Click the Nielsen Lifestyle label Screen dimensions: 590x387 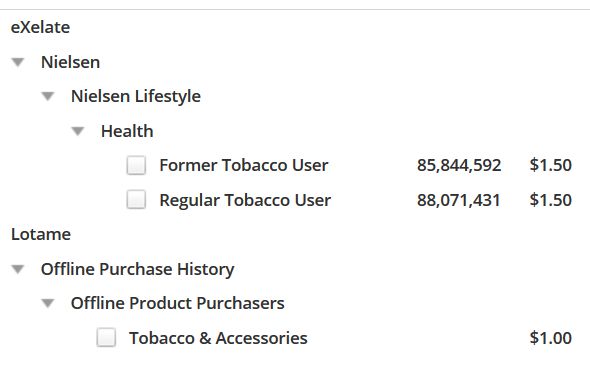(136, 97)
